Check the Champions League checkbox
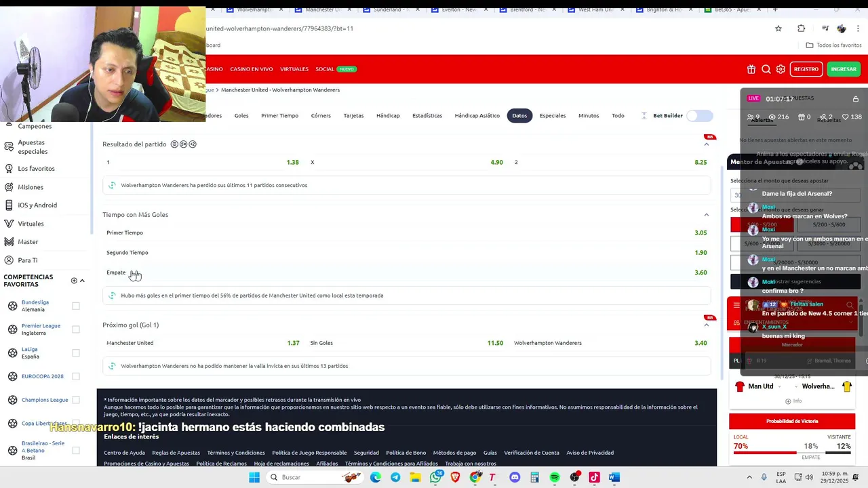The height and width of the screenshot is (488, 868). [x=76, y=400]
